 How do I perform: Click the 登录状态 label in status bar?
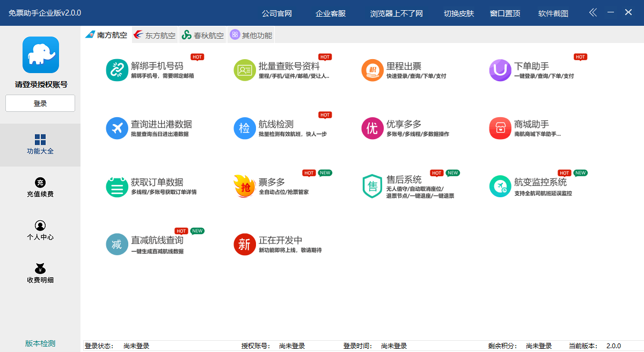point(99,346)
